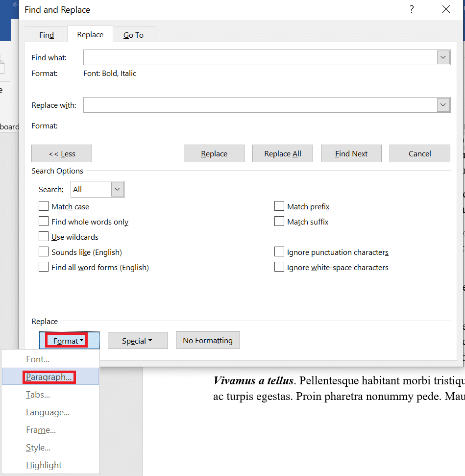Click 'Font: Bold, Italic' format description
Viewport: 465px width, 476px height.
coord(110,74)
